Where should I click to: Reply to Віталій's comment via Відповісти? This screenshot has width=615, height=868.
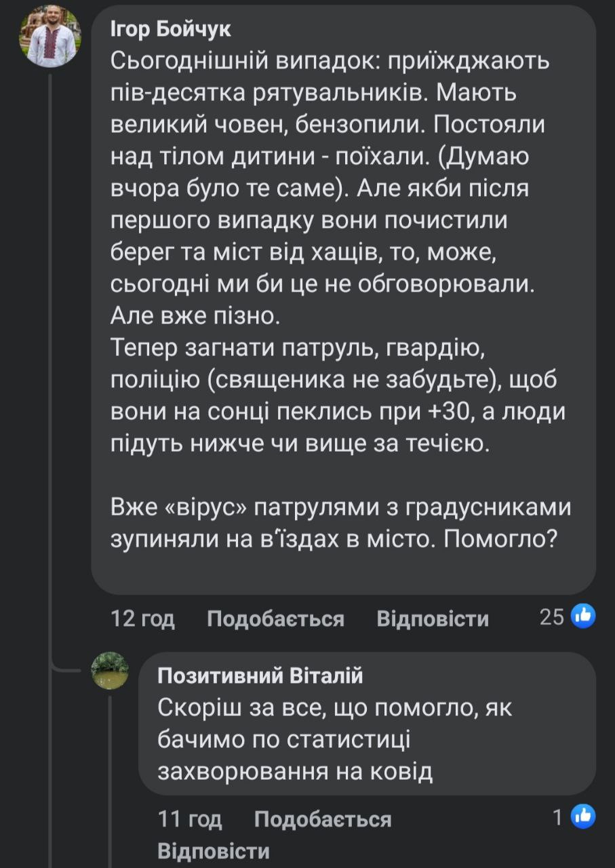click(x=214, y=851)
